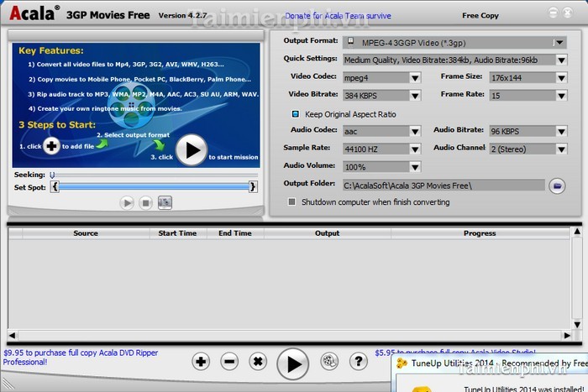
Task: Click the remove file minus icon
Action: (x=229, y=362)
